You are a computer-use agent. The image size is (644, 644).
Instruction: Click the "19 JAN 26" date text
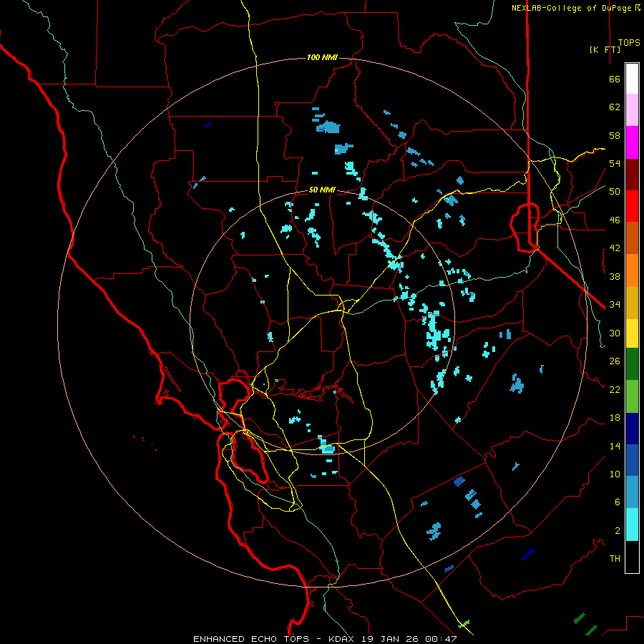tap(391, 639)
